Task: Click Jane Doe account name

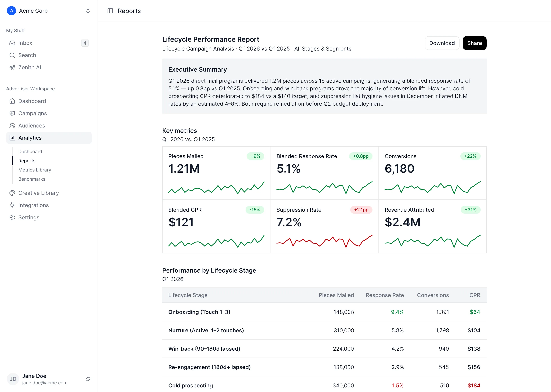Action: click(x=34, y=376)
